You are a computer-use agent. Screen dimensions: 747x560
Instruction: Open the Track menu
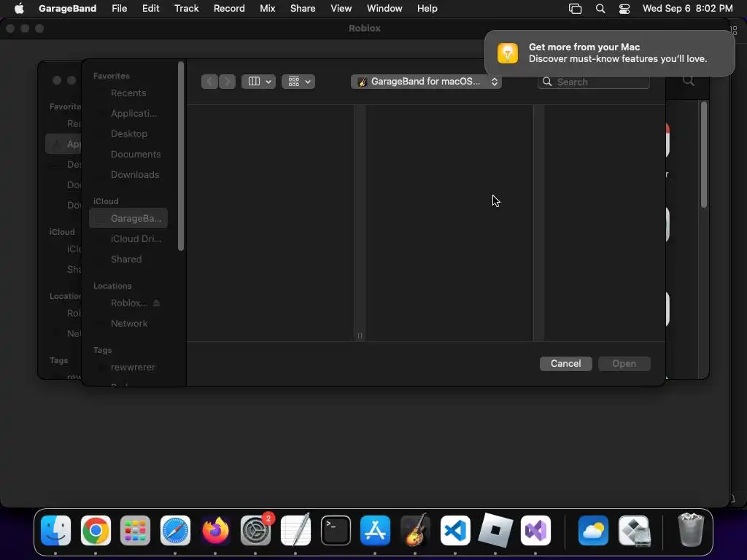point(186,8)
